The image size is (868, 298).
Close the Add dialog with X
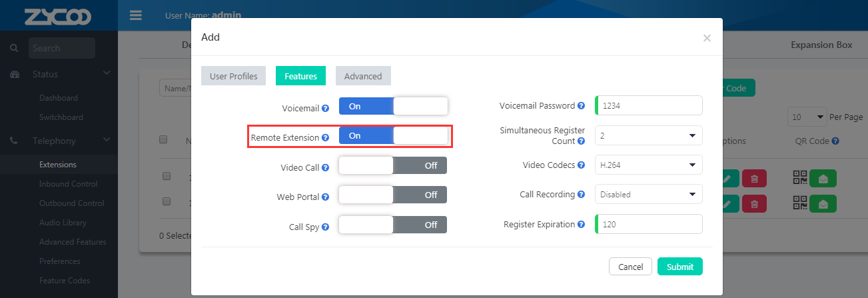tap(707, 39)
